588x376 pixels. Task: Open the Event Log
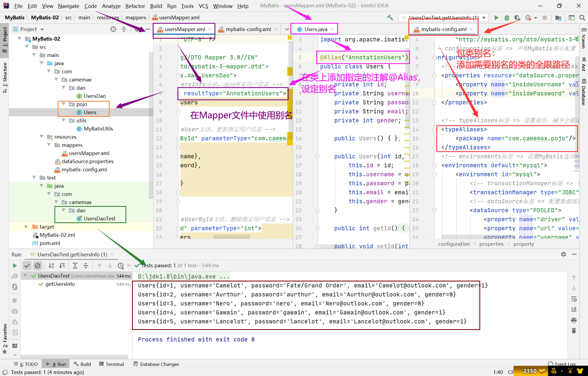562,364
